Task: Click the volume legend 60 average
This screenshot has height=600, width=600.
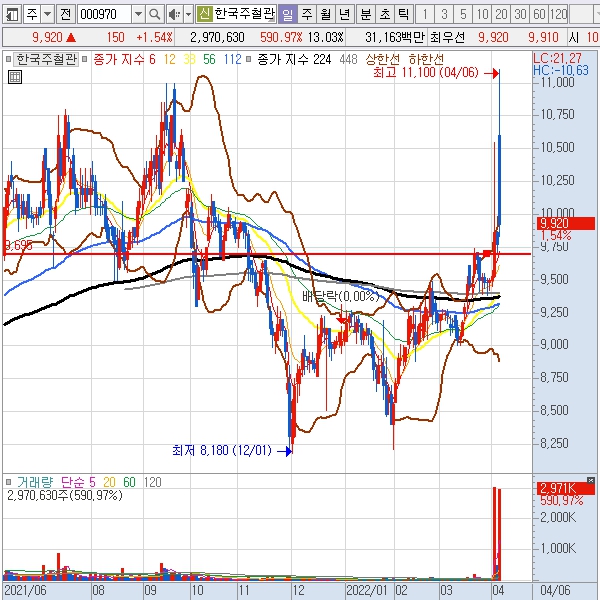Action: point(129,482)
